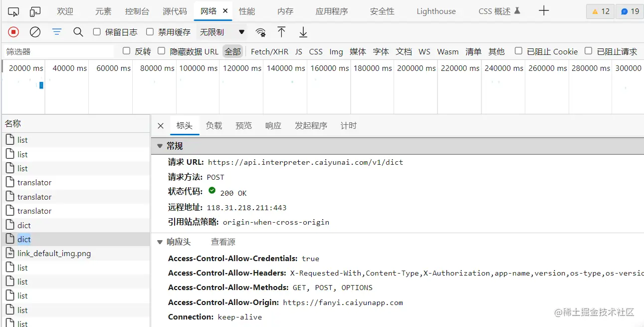
Task: Open the 安全性 tab
Action: pyautogui.click(x=382, y=11)
